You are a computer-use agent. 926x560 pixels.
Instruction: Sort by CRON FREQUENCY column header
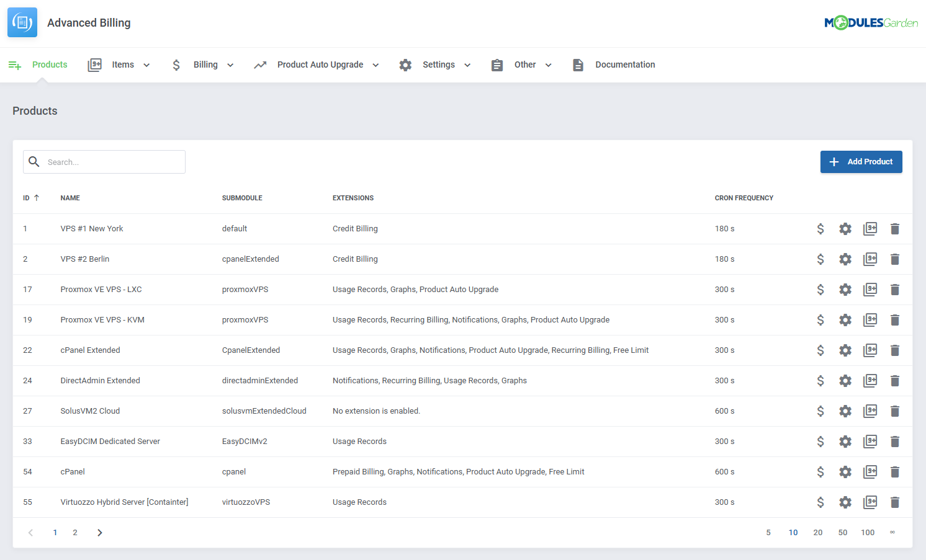click(744, 198)
